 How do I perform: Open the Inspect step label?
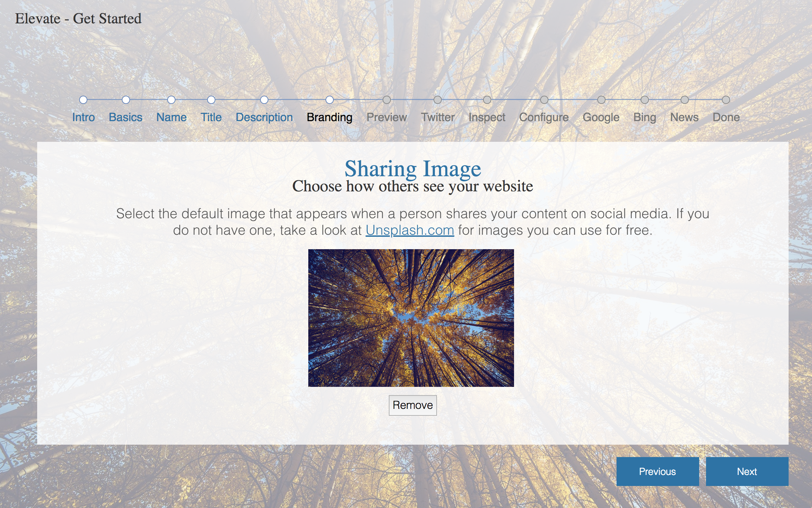click(487, 117)
